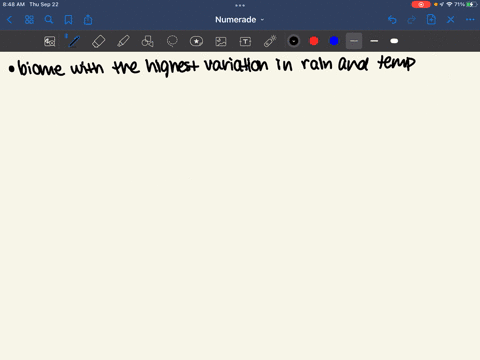
Task: Open the search tool
Action: [x=49, y=20]
